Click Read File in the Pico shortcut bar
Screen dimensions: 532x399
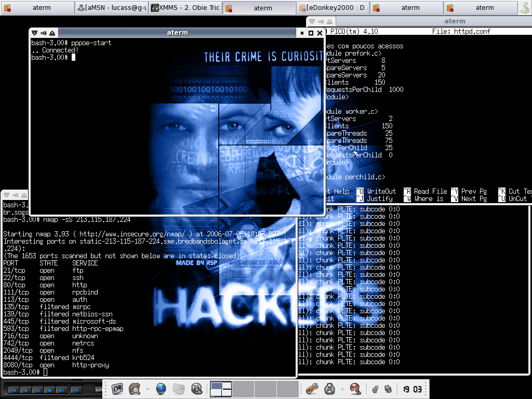[x=425, y=191]
